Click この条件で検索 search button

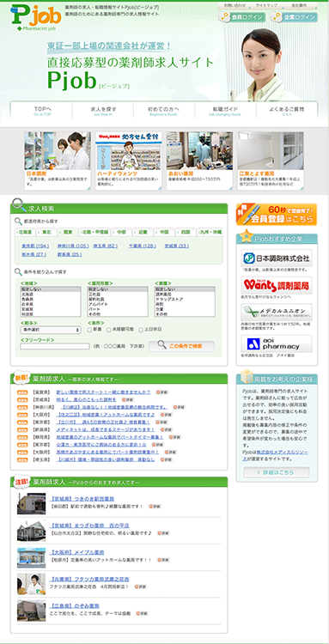[181, 346]
